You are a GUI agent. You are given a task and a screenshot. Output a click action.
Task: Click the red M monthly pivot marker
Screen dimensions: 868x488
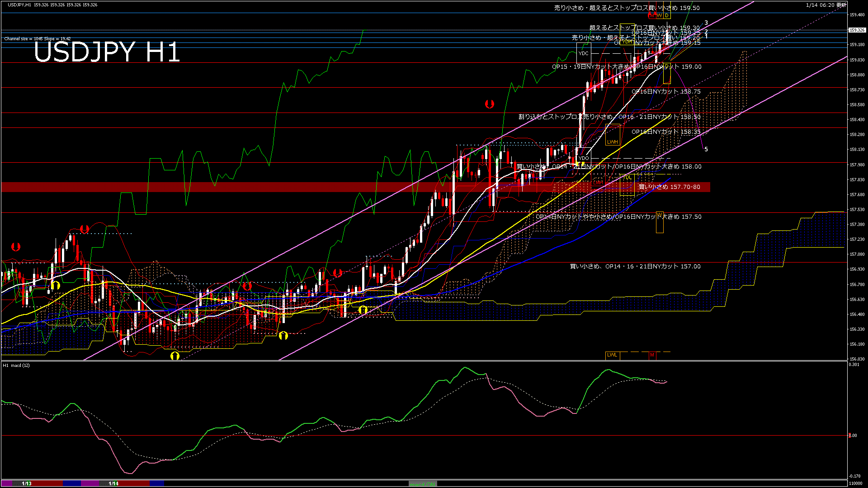pyautogui.click(x=652, y=15)
